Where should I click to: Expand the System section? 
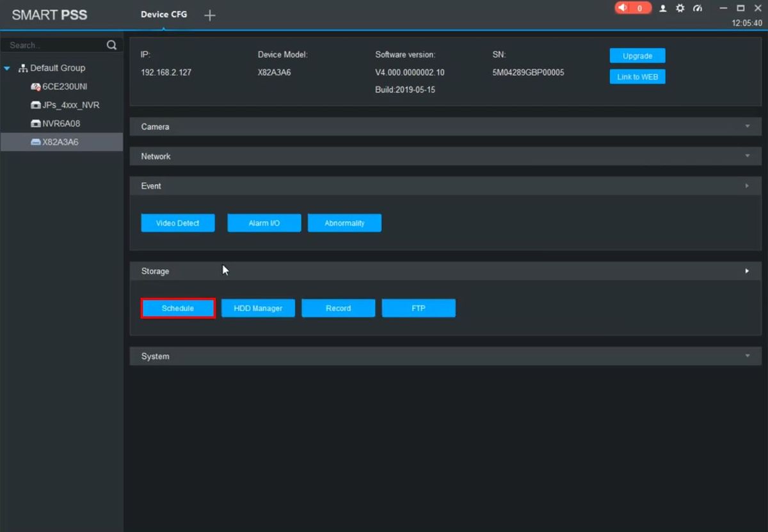[x=747, y=356]
